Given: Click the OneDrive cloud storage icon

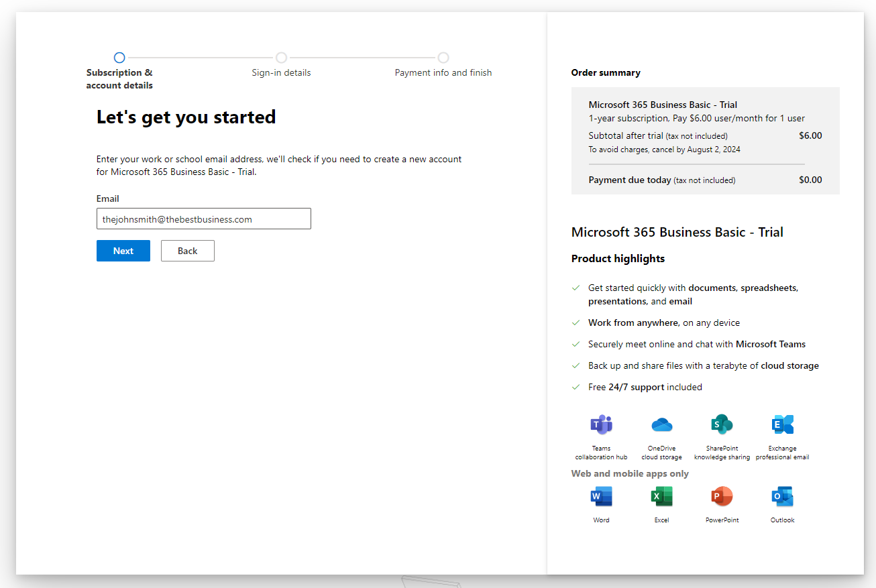Looking at the screenshot, I should coord(661,424).
